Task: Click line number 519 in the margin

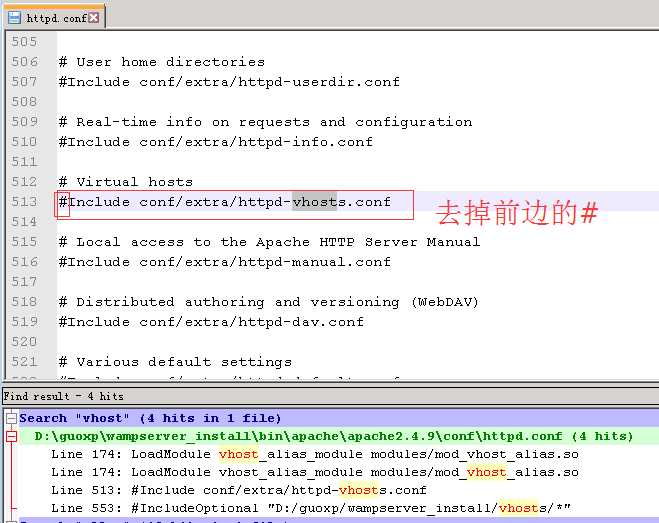Action: coord(24,322)
